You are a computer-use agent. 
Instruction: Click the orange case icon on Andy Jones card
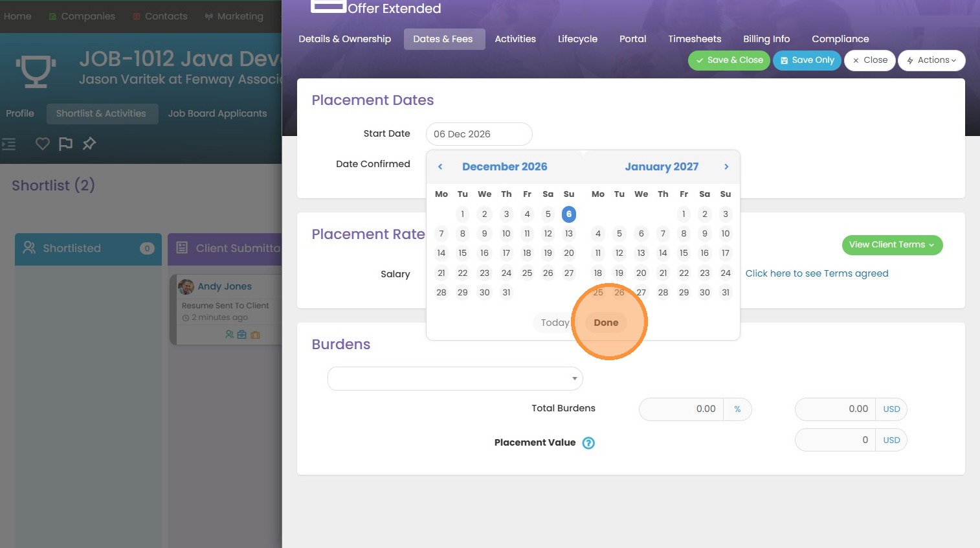tap(255, 335)
